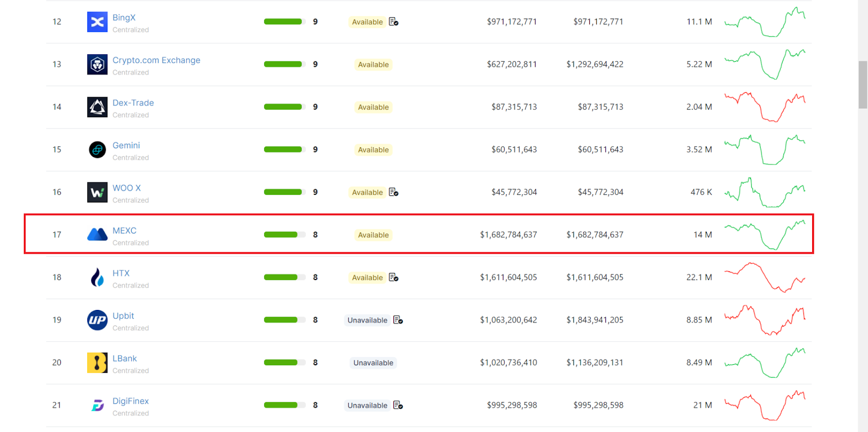Click the LBank logo icon
868x432 pixels.
[x=97, y=363]
